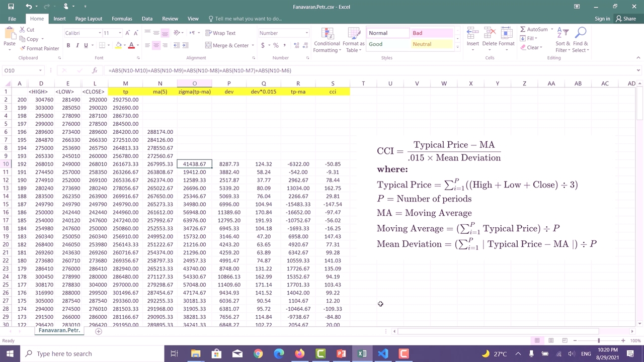
Task: Toggle Wrap Text for selected cell
Action: [x=220, y=33]
